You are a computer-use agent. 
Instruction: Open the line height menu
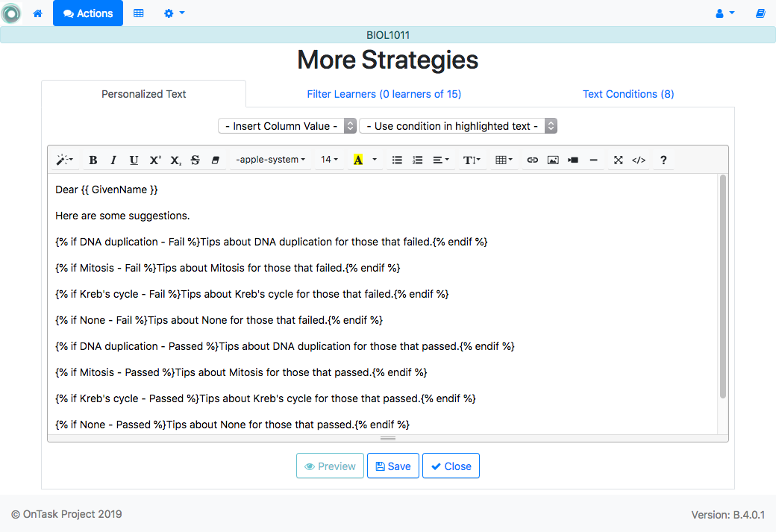(x=472, y=160)
